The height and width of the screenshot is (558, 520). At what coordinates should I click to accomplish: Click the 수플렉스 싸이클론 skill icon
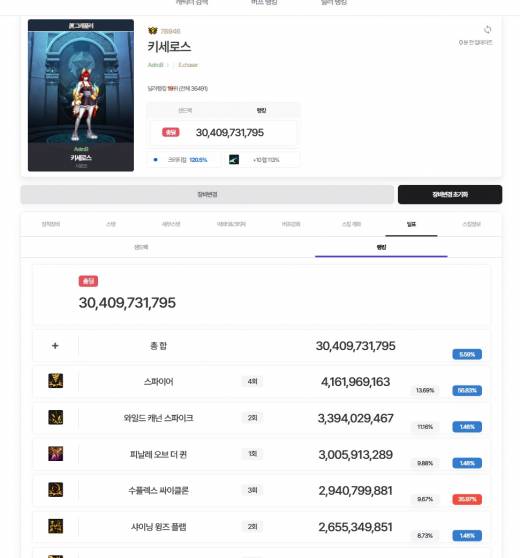coord(56,490)
